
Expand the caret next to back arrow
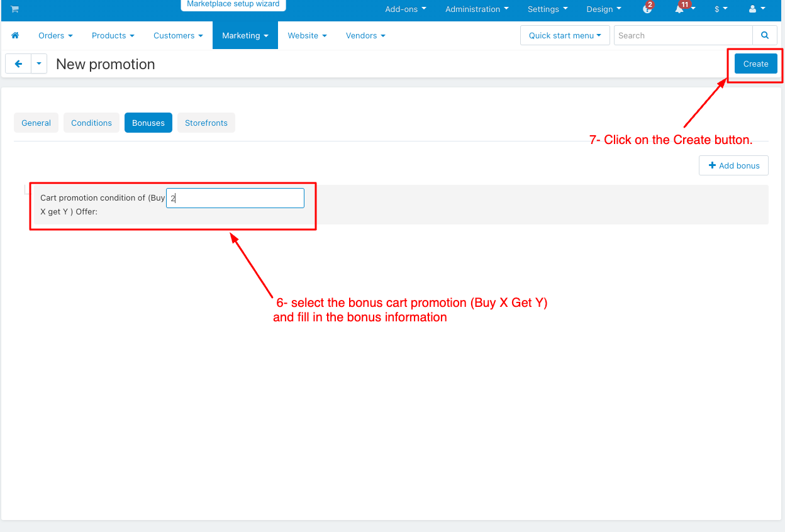point(39,64)
